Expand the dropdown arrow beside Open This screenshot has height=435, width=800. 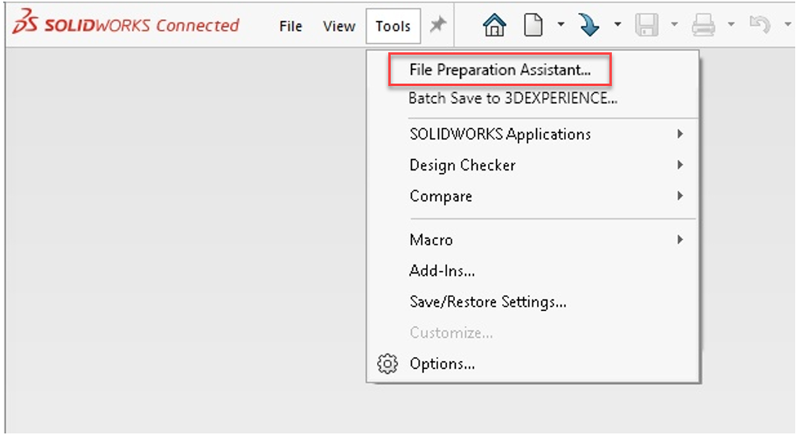tap(617, 26)
